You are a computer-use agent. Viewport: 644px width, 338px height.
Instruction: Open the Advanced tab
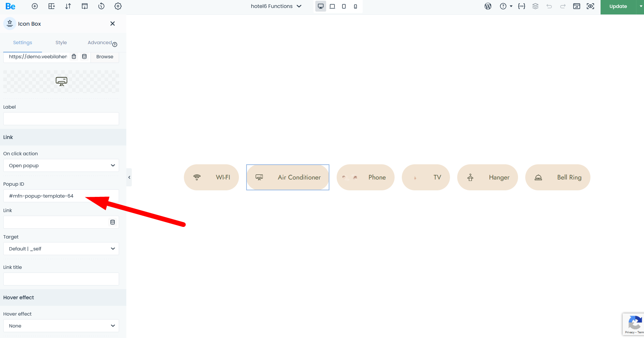point(100,42)
